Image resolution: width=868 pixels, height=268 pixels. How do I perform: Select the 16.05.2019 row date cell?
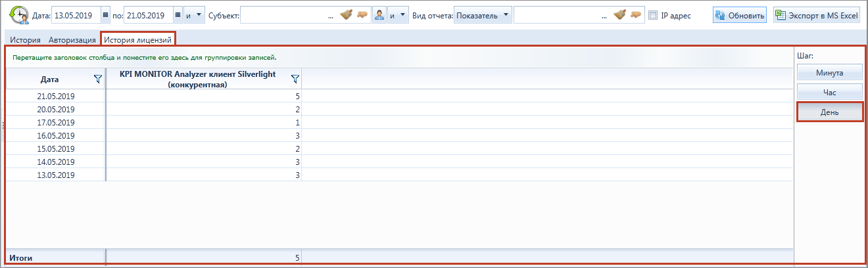click(x=56, y=135)
